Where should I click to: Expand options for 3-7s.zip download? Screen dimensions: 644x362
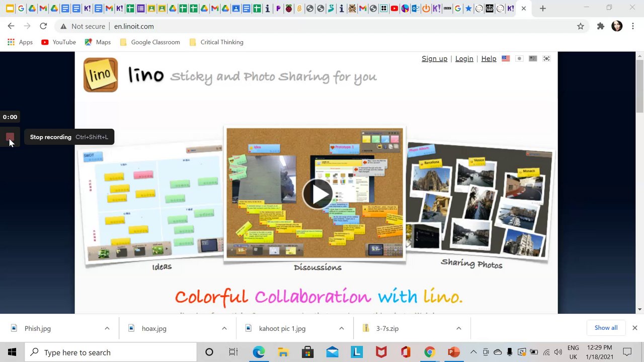point(458,328)
